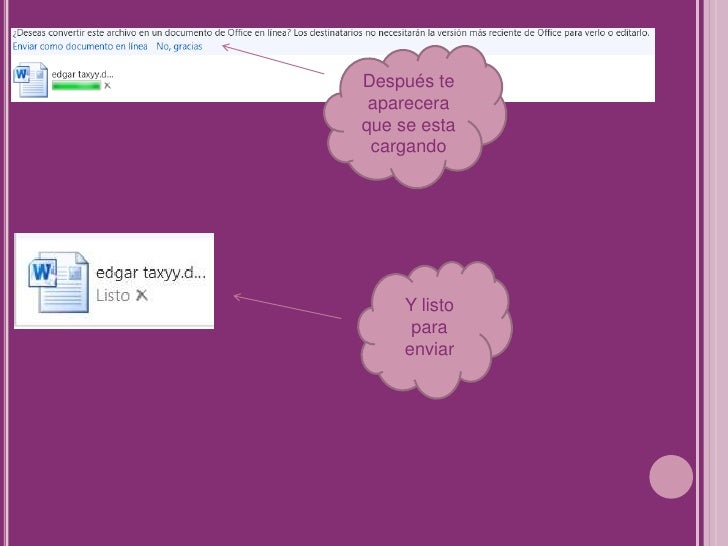This screenshot has width=728, height=546.
Task: Click the 'Listo' status text
Action: [x=113, y=295]
